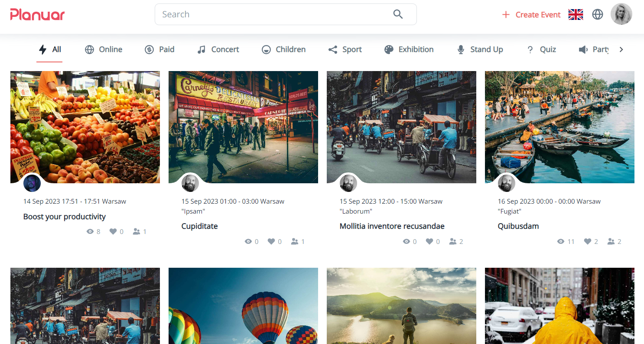Select the Paid category tab

click(x=159, y=49)
